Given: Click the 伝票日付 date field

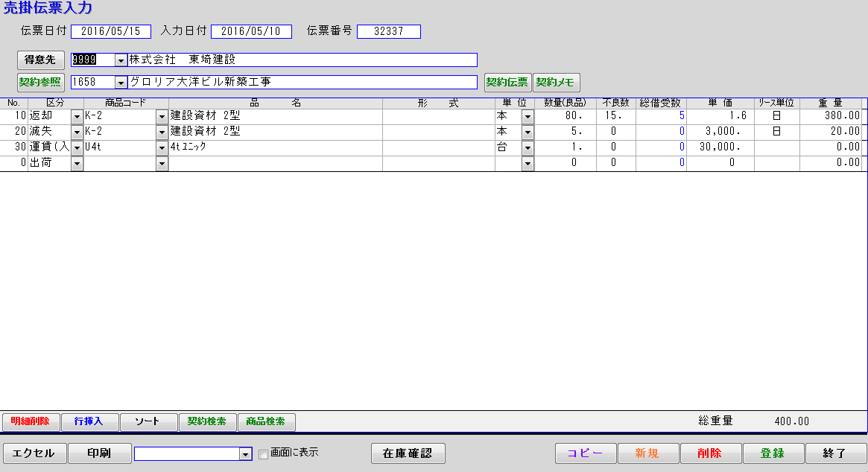Looking at the screenshot, I should point(111,31).
